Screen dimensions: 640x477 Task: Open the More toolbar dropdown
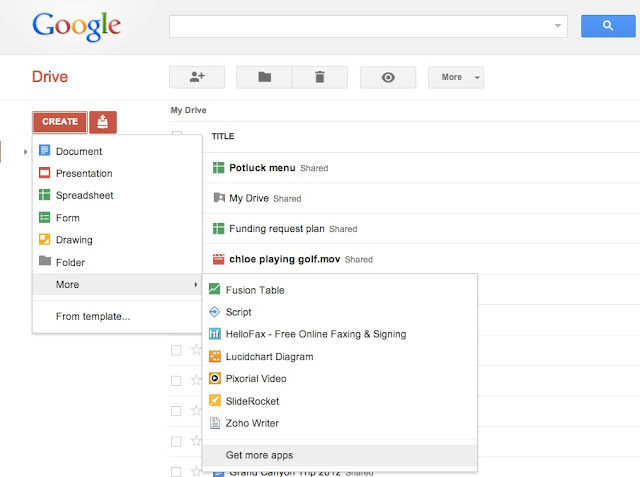pos(456,77)
